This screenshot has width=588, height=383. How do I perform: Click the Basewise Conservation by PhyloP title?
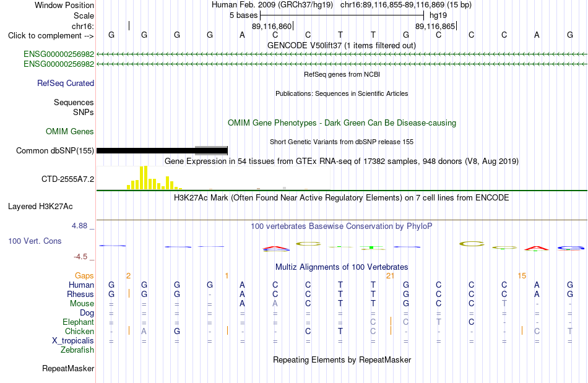342,226
